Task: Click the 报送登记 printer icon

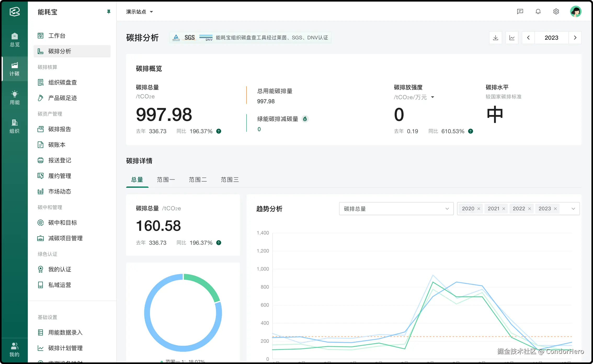Action: [x=41, y=160]
